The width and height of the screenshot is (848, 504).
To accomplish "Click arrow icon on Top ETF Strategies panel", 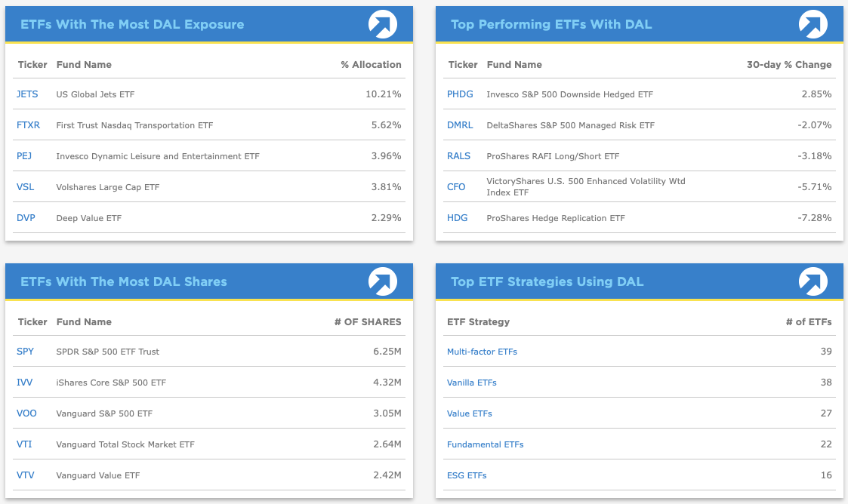I will pyautogui.click(x=813, y=281).
